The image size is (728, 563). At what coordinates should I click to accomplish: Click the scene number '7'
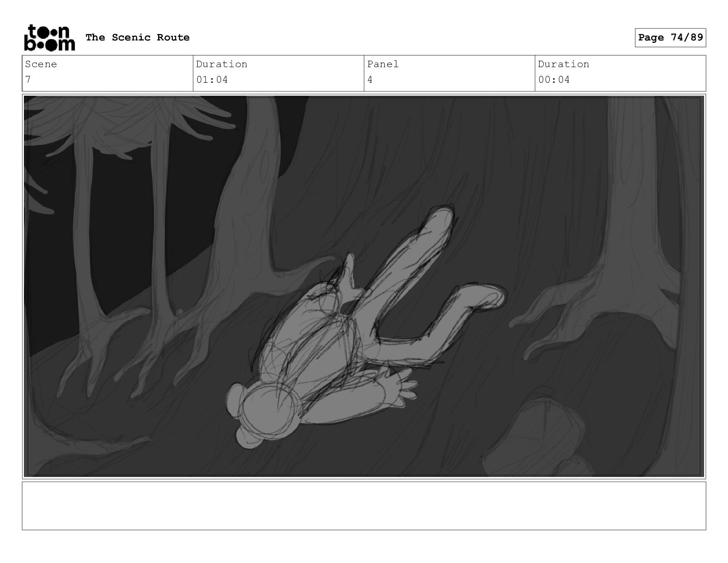coord(28,80)
